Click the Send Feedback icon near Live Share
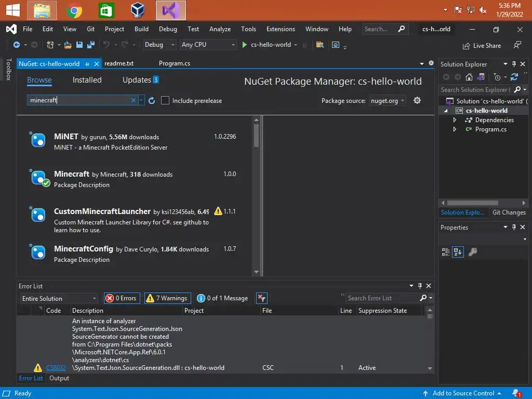532x399 pixels. [517, 45]
